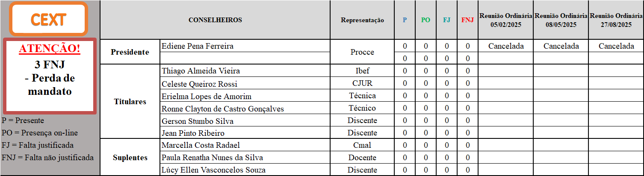This screenshot has height=176, width=644.
Task: Click the red FNJ column header
Action: click(467, 20)
